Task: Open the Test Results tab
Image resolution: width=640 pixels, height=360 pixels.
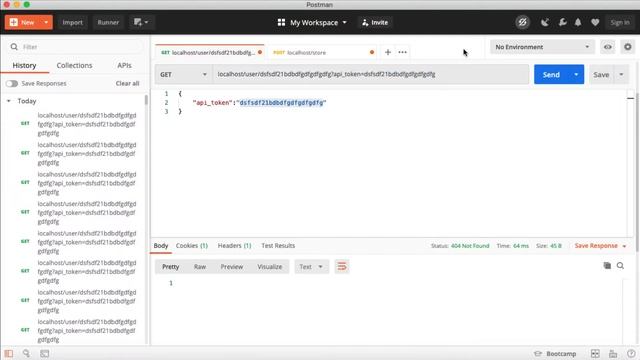Action: point(278,246)
